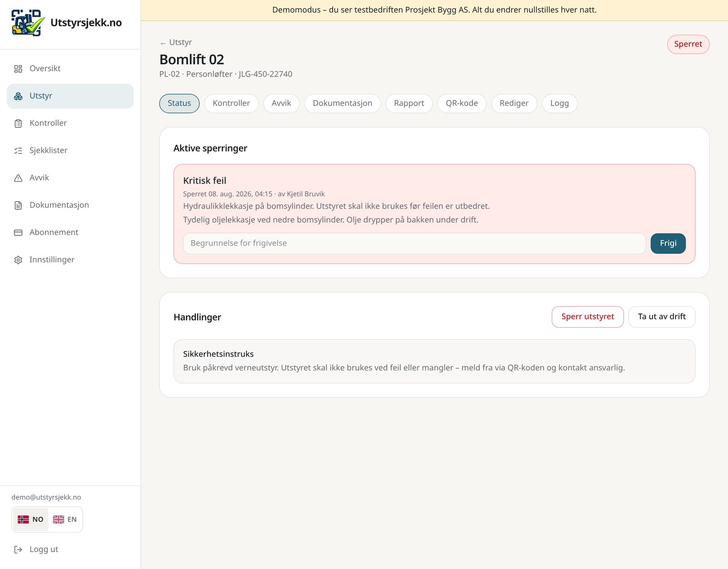Click the Avvik warning triangle icon

(x=18, y=178)
